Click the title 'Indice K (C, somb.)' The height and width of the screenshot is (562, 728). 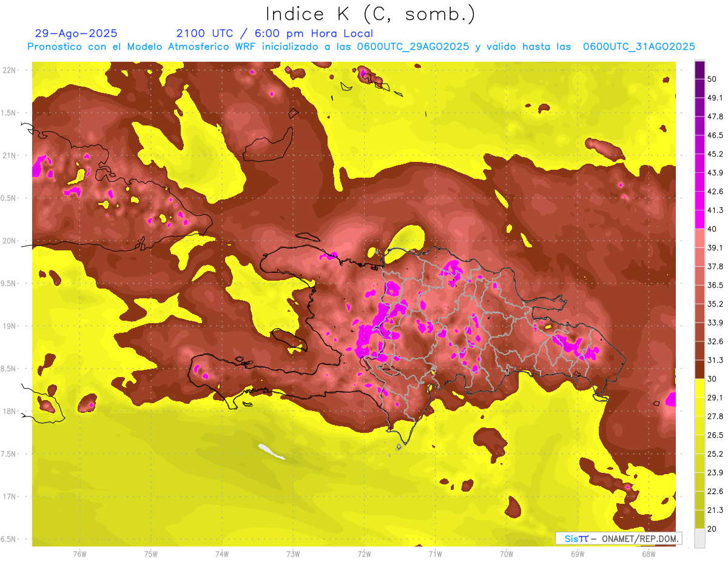(x=370, y=14)
